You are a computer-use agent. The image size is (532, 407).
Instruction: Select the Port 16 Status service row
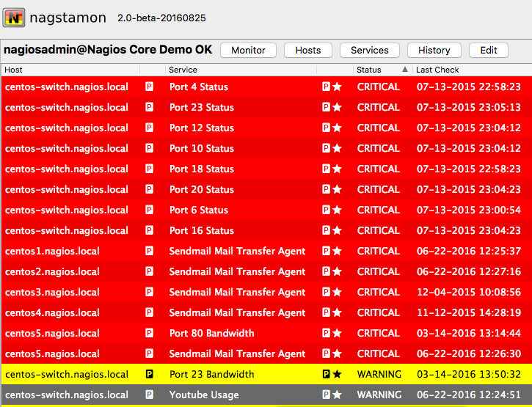(x=202, y=230)
